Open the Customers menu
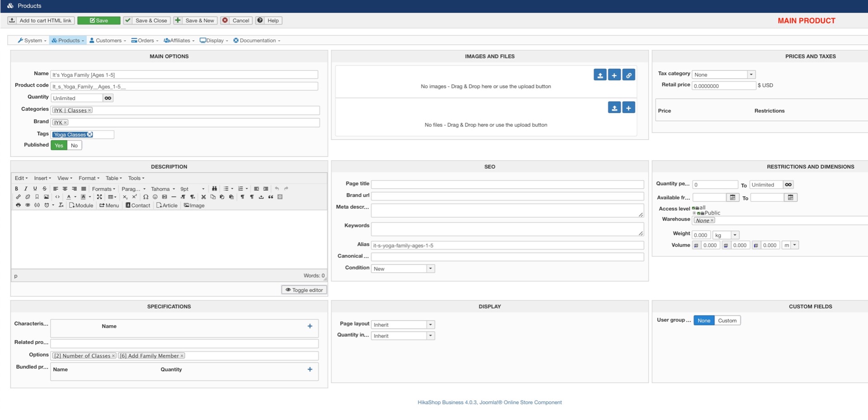Image resolution: width=868 pixels, height=420 pixels. [108, 41]
